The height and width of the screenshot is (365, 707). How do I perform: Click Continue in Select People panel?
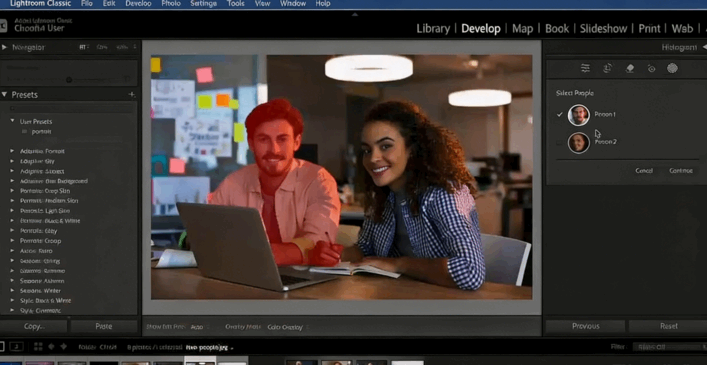681,171
